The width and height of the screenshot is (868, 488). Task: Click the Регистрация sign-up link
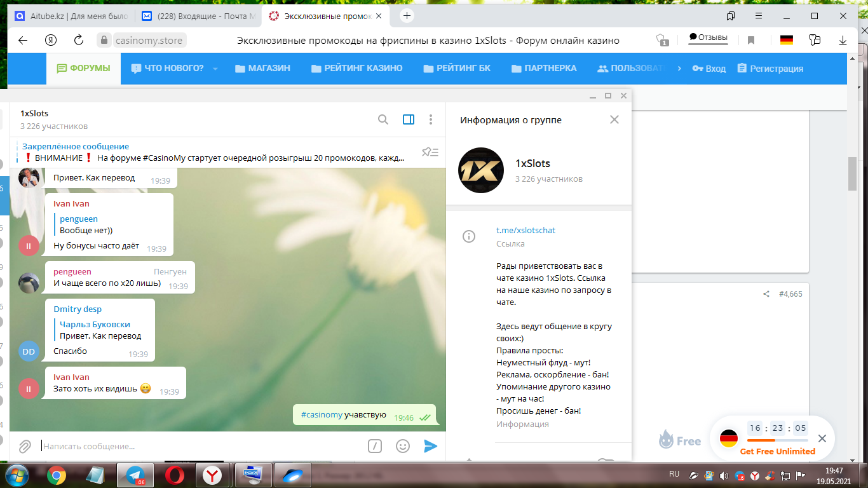pos(770,69)
